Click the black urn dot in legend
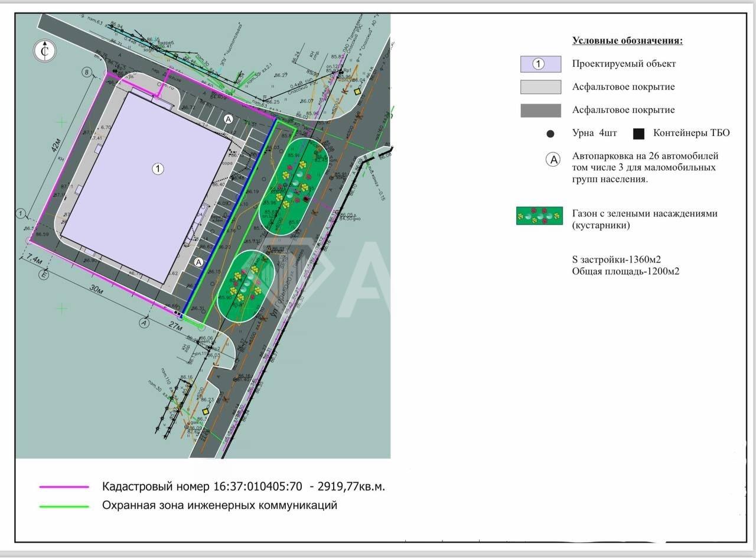 tap(550, 134)
